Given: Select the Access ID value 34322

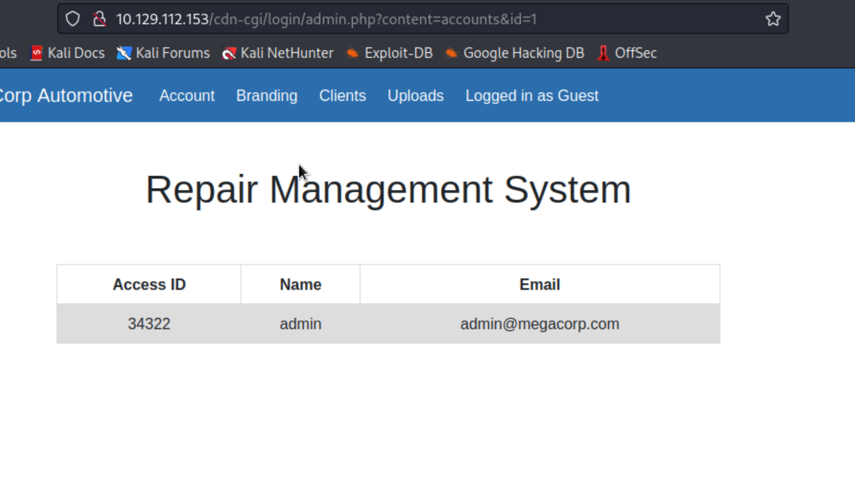Looking at the screenshot, I should tap(149, 324).
